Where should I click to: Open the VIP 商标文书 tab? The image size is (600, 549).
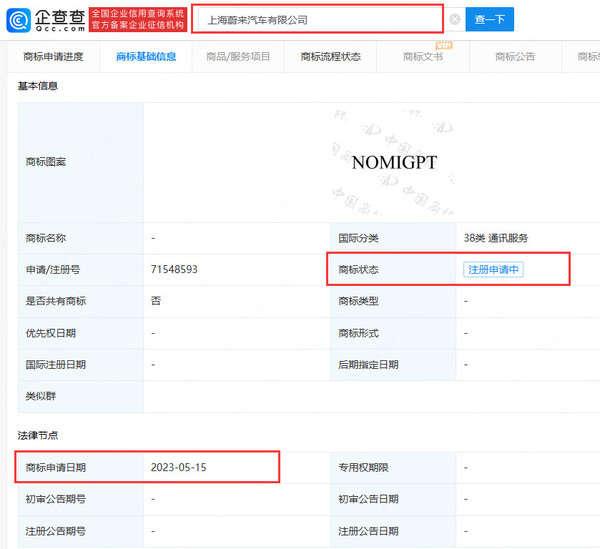(423, 57)
